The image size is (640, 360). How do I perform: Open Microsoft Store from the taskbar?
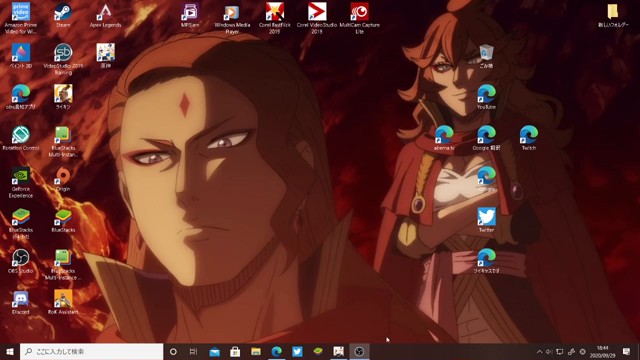235,351
